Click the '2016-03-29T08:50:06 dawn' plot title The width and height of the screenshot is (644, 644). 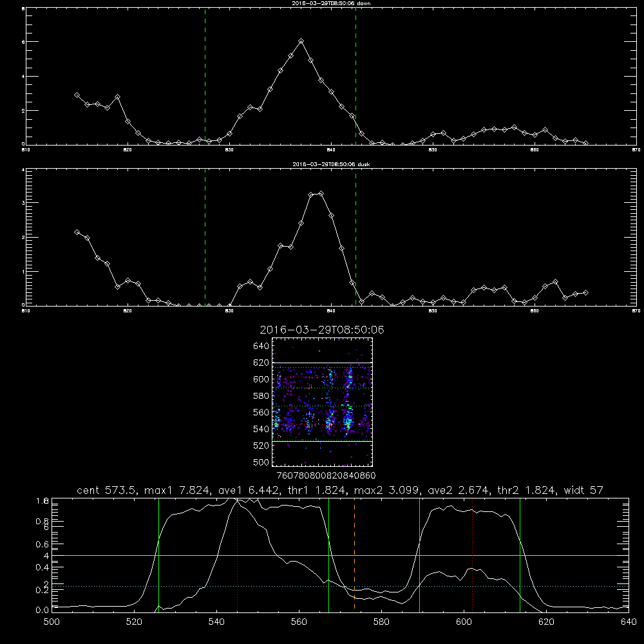(x=331, y=3)
